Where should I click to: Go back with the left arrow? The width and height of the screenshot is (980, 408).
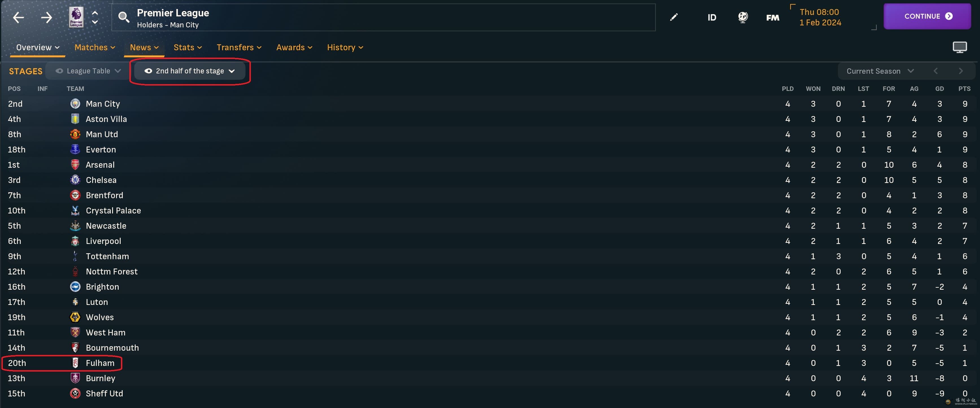pos(18,18)
